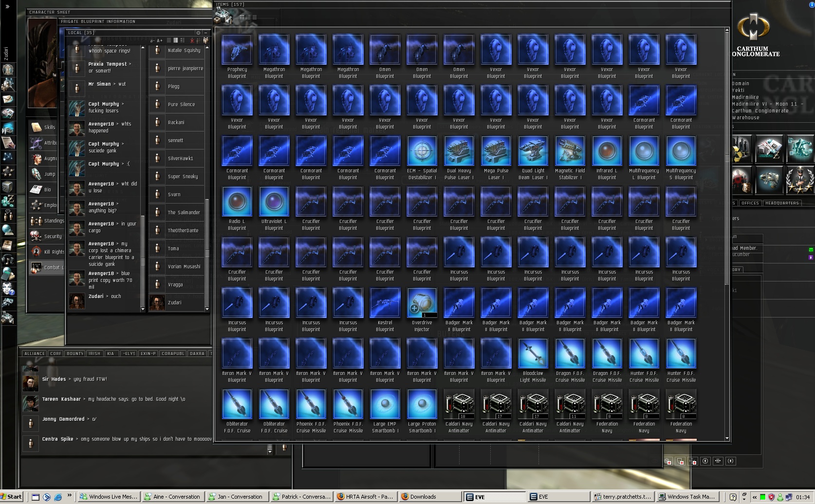Switch Items window to icon grid view
The image size is (815, 504).
pyautogui.click(x=242, y=17)
